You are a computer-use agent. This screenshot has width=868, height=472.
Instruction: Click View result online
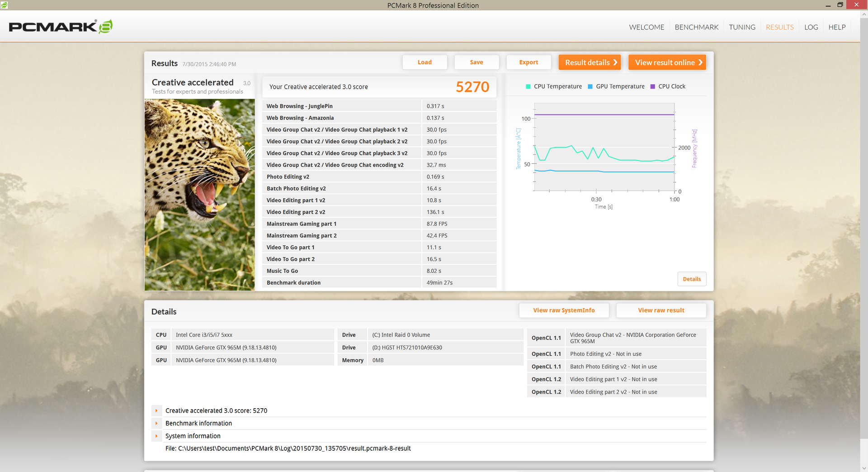(x=667, y=62)
